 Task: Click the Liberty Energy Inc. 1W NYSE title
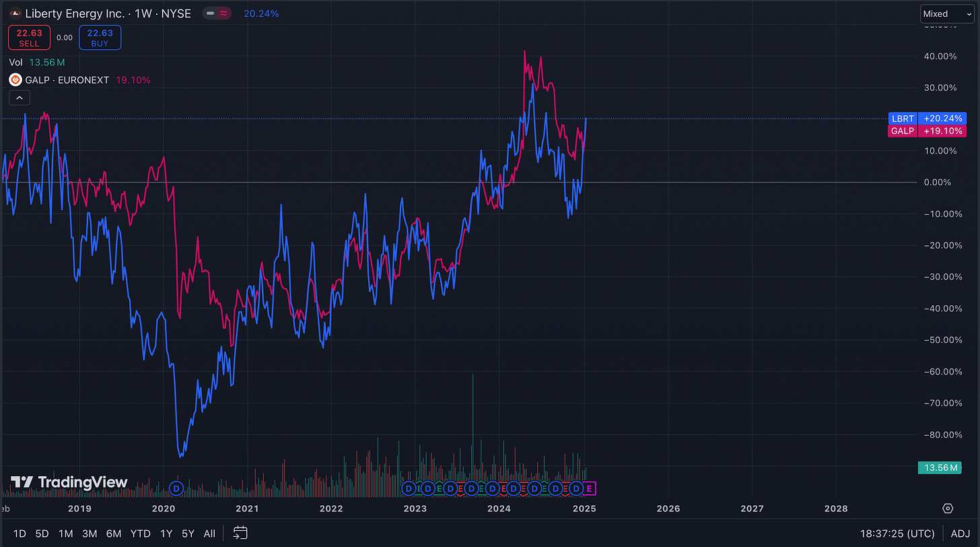tap(108, 13)
